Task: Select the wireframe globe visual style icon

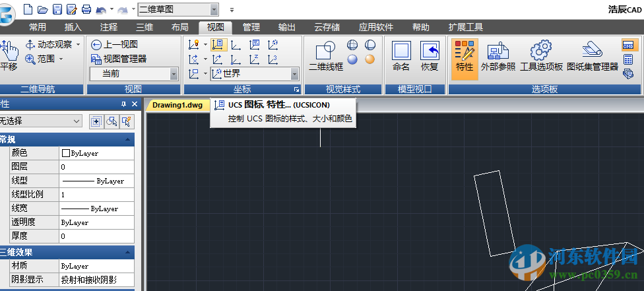Action: (352, 44)
